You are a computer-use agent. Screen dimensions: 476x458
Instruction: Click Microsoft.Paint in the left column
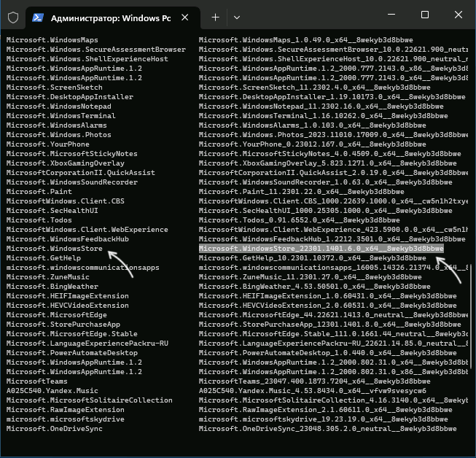point(39,191)
